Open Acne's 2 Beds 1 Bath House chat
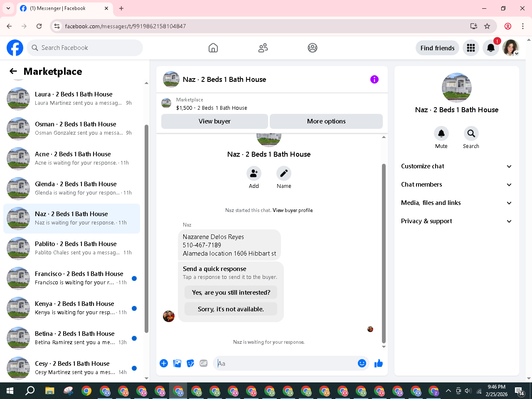 pyautogui.click(x=71, y=159)
